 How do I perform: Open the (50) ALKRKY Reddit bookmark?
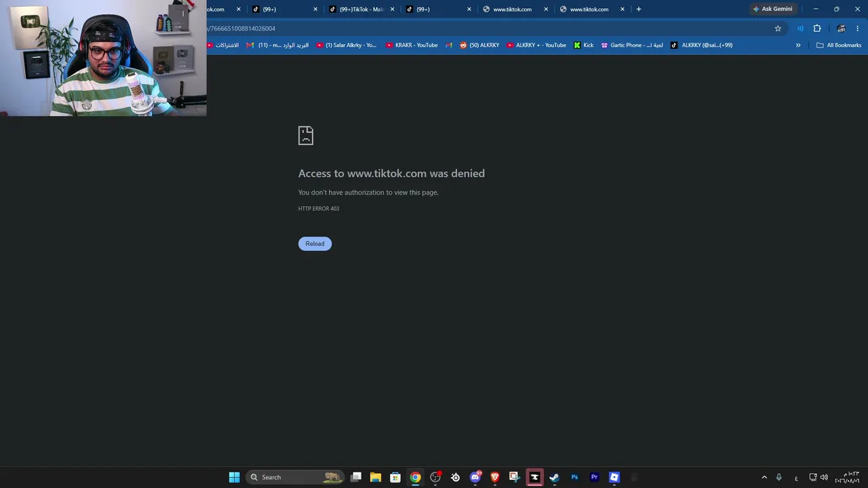(x=479, y=45)
